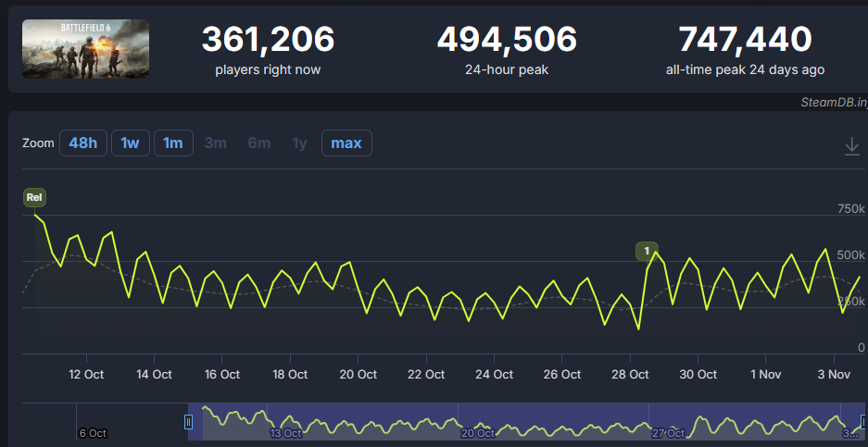Click the 16 Oct axis label
The width and height of the screenshot is (868, 447).
tap(222, 375)
